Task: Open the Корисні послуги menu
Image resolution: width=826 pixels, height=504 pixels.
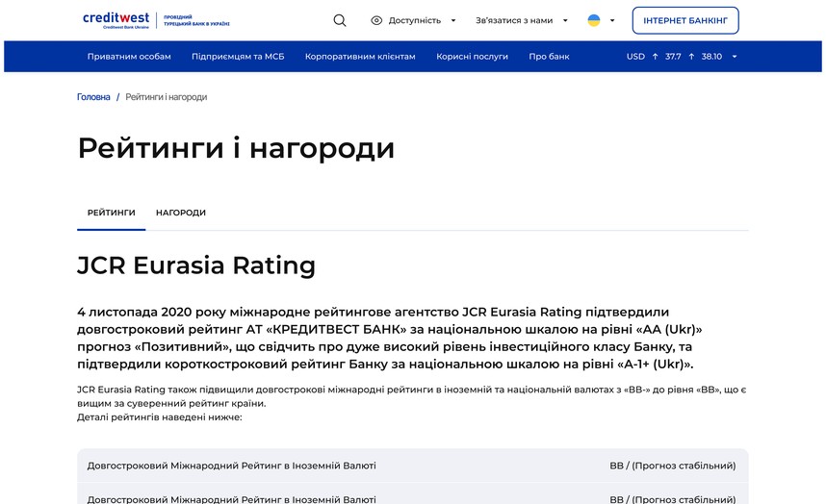Action: pyautogui.click(x=472, y=57)
